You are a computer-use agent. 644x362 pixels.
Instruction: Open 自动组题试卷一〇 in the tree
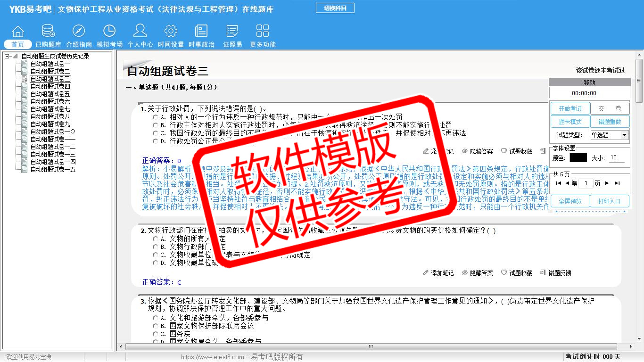(53, 132)
